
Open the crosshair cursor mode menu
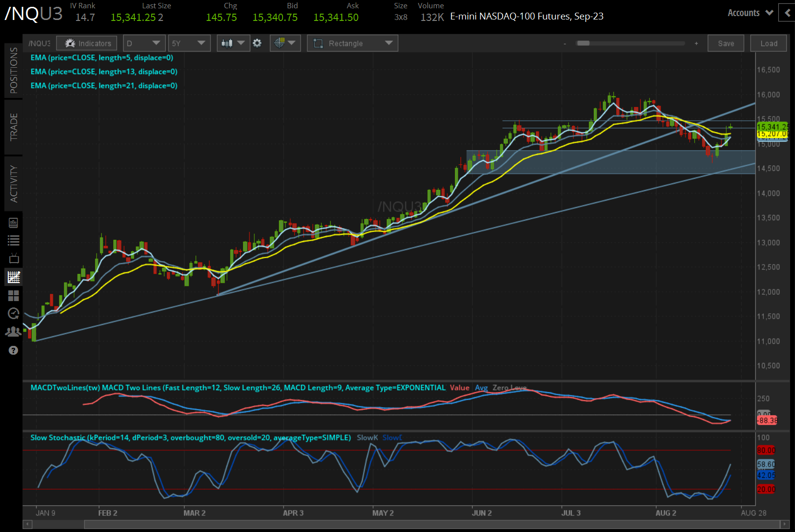(x=285, y=43)
